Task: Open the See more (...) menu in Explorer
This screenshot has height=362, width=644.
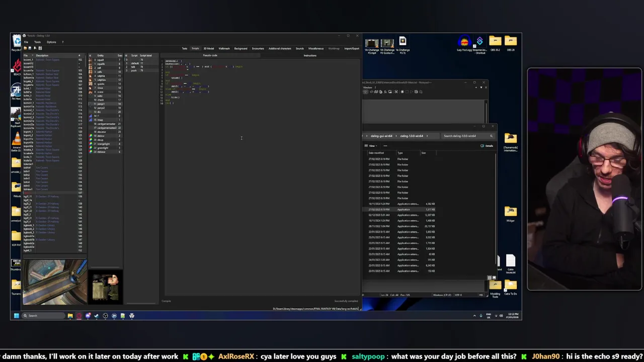Action: [x=385, y=146]
